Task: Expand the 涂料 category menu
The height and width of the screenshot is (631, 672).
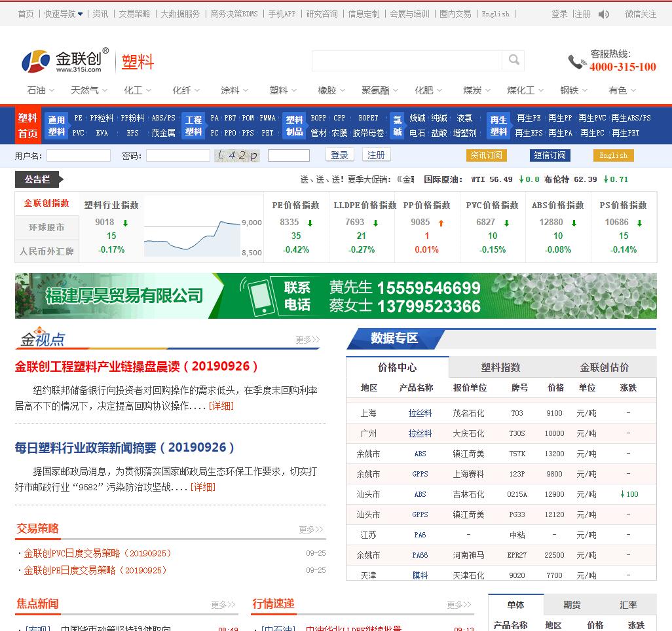Action: [x=234, y=90]
